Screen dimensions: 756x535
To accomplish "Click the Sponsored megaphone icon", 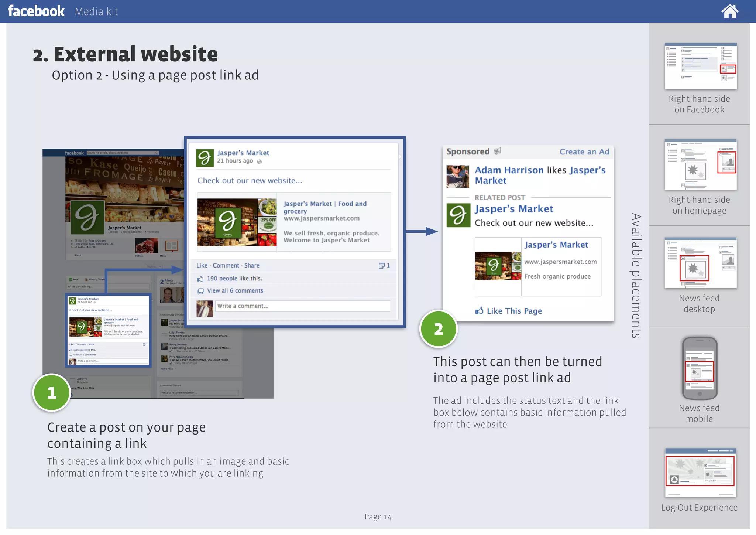I will pos(498,151).
